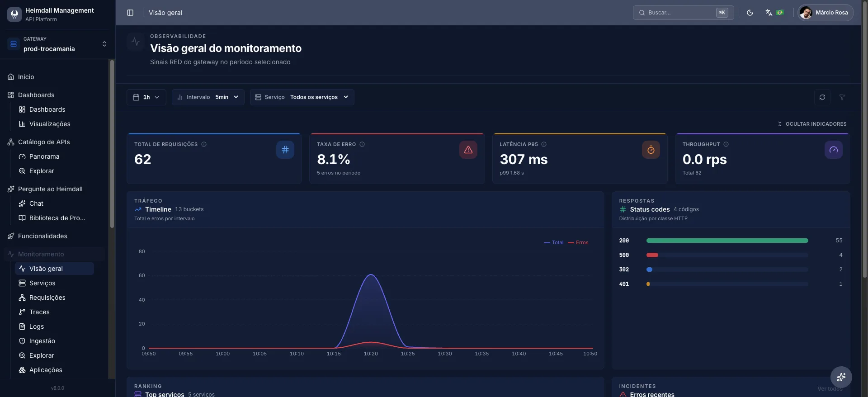Collapse the Monitoramento section

pyautogui.click(x=54, y=254)
